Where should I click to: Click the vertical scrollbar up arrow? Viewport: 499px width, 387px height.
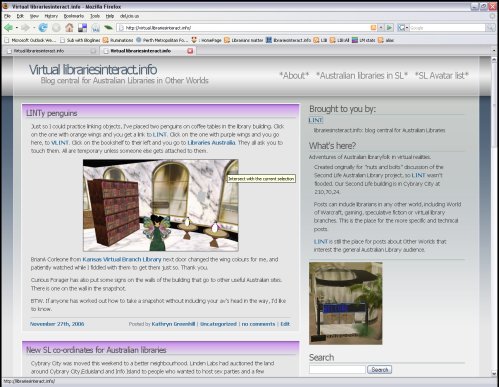(x=494, y=60)
